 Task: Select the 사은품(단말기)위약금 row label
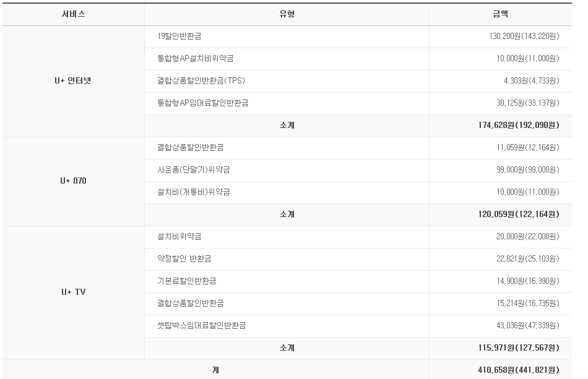coord(194,170)
